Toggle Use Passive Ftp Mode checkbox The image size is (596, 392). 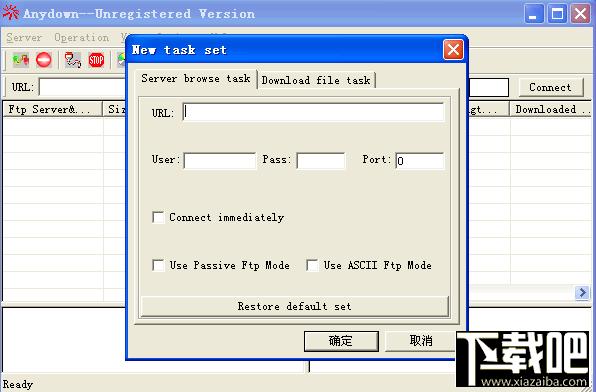coord(158,265)
